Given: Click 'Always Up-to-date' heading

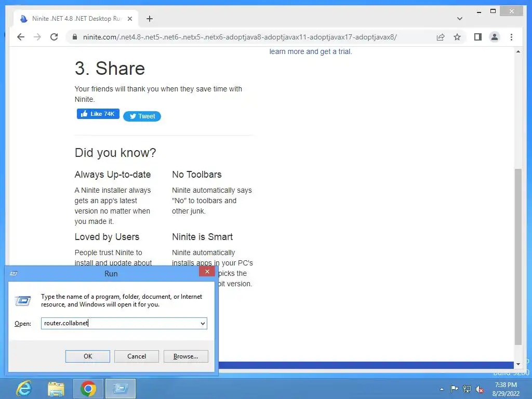Looking at the screenshot, I should click(113, 175).
